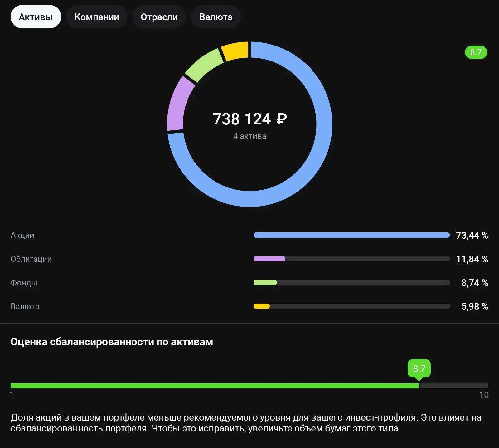Click the purple Облигации percentage bar
The height and width of the screenshot is (448, 499).
click(269, 259)
